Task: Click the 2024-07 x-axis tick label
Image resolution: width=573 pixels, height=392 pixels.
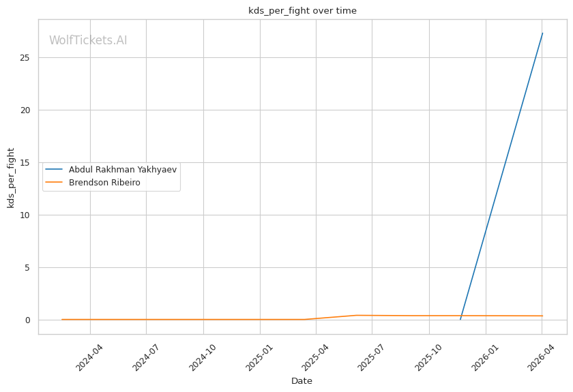Action: click(145, 357)
